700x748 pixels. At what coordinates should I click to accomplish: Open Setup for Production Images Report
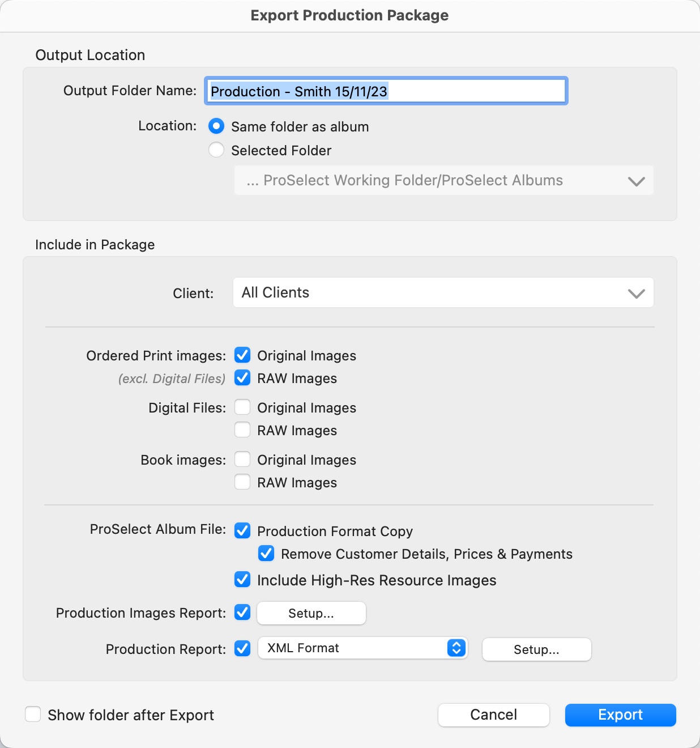pyautogui.click(x=311, y=613)
